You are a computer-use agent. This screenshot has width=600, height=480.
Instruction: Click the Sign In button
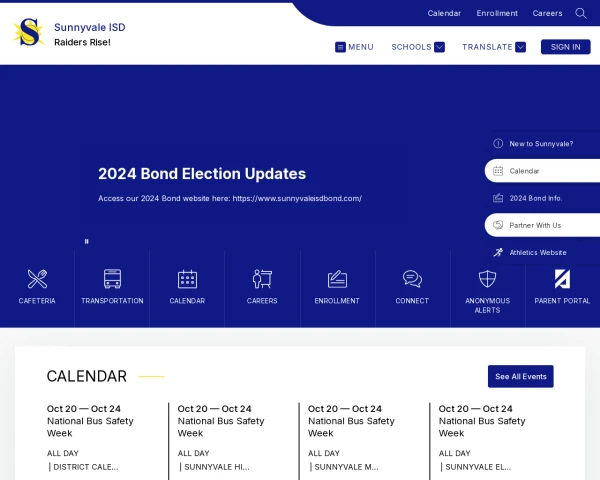(565, 47)
